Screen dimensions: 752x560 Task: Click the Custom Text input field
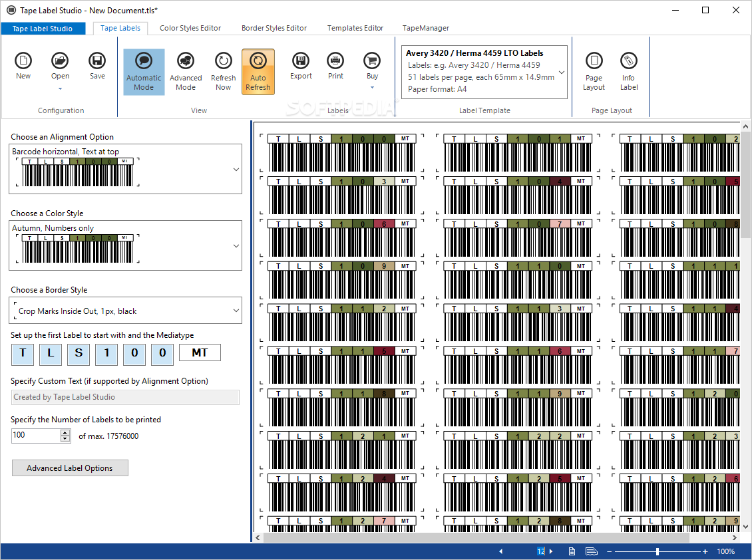(125, 397)
